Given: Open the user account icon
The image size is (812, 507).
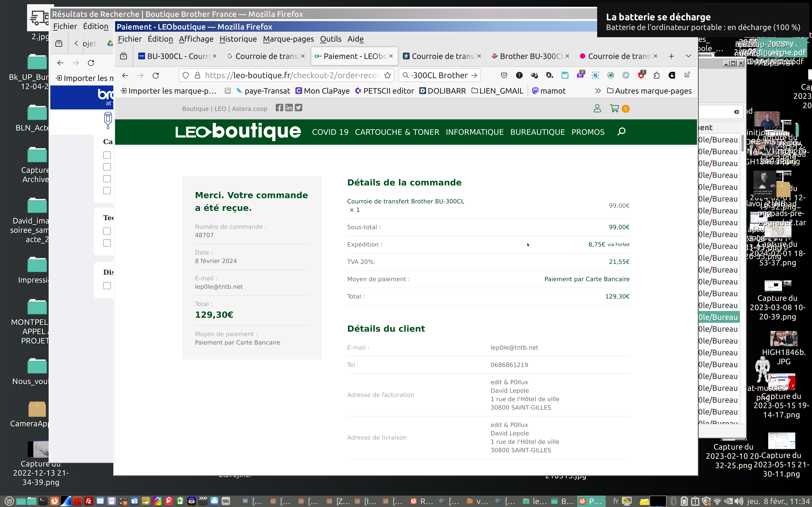Looking at the screenshot, I should point(597,109).
